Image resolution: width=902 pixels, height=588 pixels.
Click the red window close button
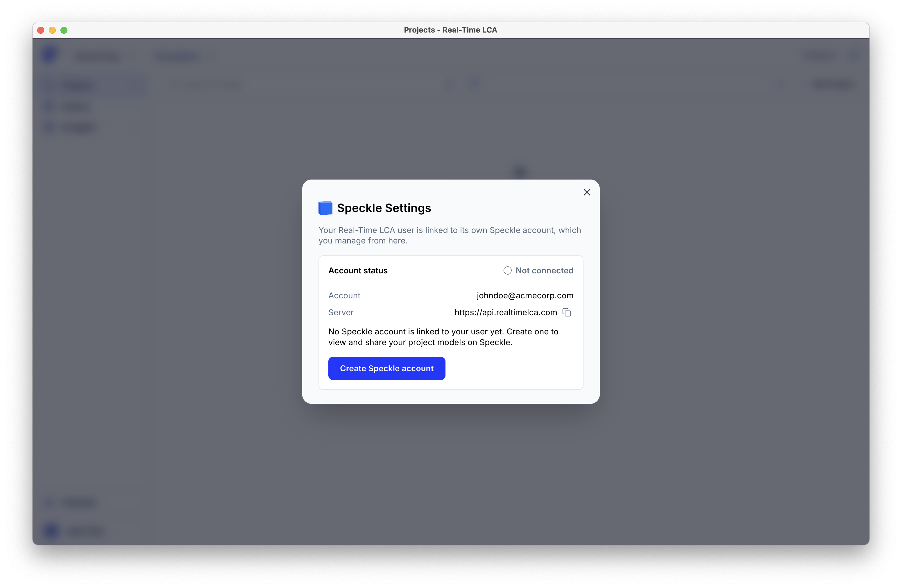pyautogui.click(x=41, y=30)
